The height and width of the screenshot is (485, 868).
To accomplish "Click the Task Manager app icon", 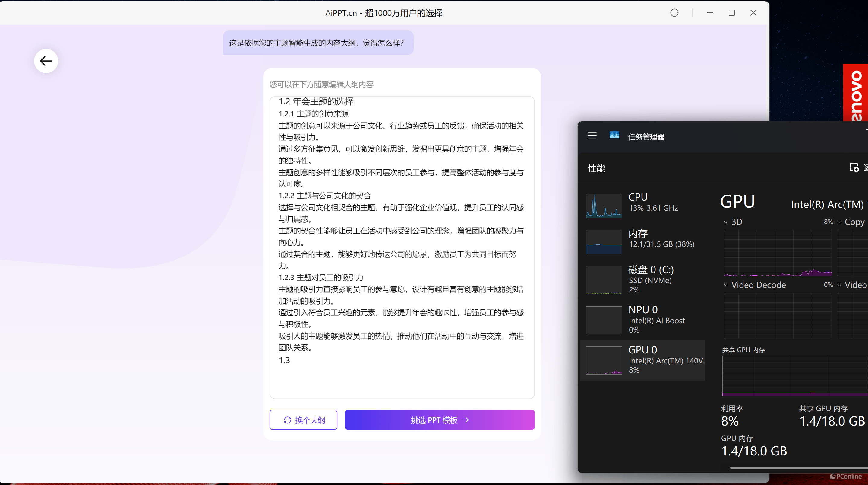I will (614, 136).
